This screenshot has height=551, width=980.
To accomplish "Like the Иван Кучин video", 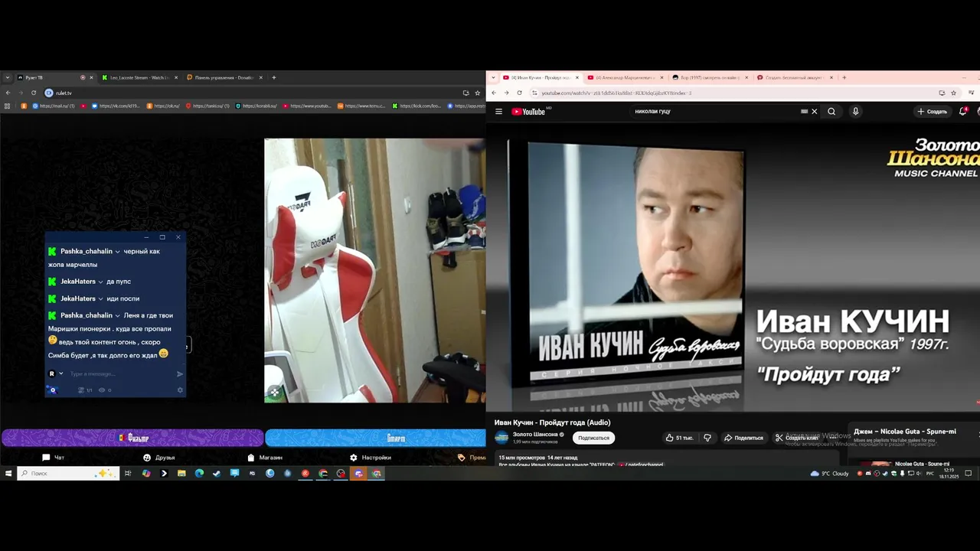I will coord(680,438).
